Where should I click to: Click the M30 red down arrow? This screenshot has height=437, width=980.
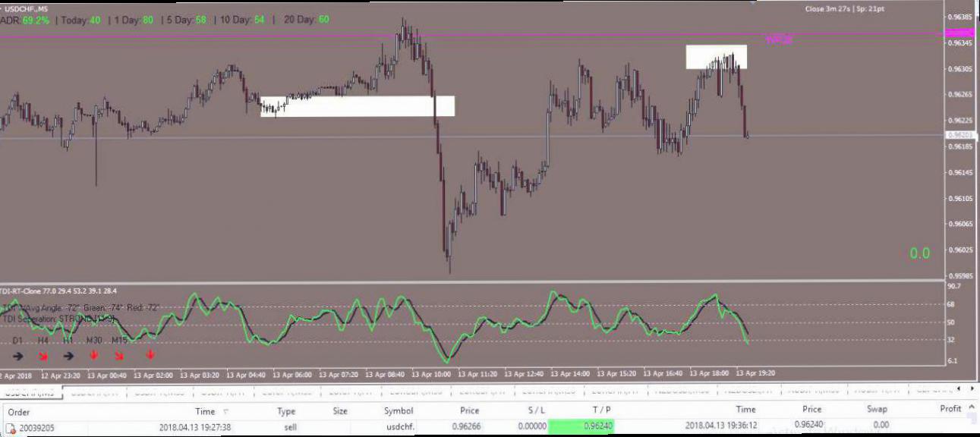[93, 354]
